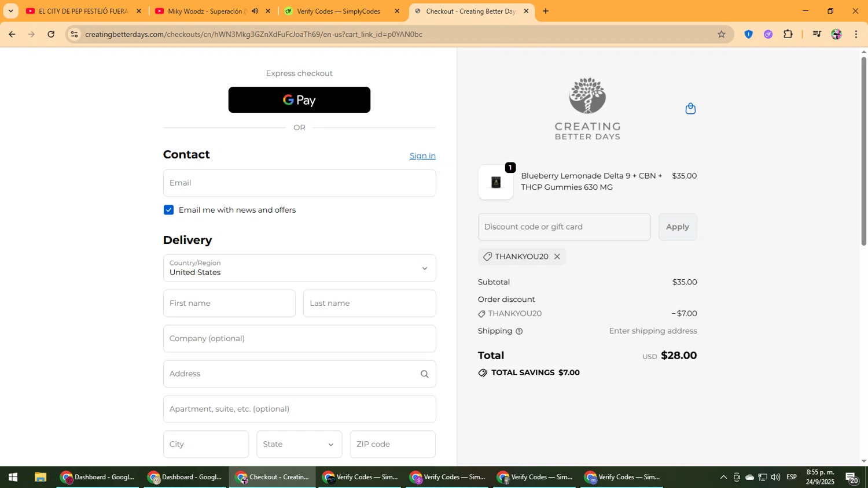868x488 pixels.
Task: Click the Blueberry Lemonade gummies product thumbnail
Action: (496, 182)
